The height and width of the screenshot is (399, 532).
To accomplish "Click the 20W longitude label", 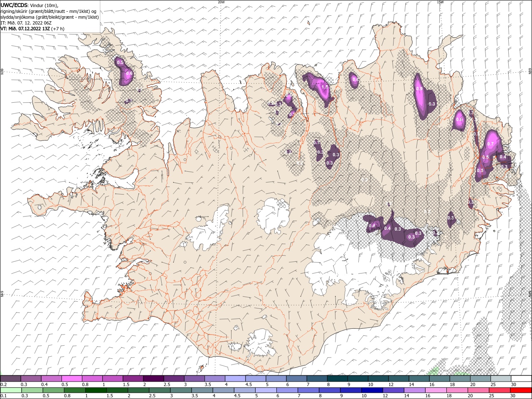I will pyautogui.click(x=221, y=2).
